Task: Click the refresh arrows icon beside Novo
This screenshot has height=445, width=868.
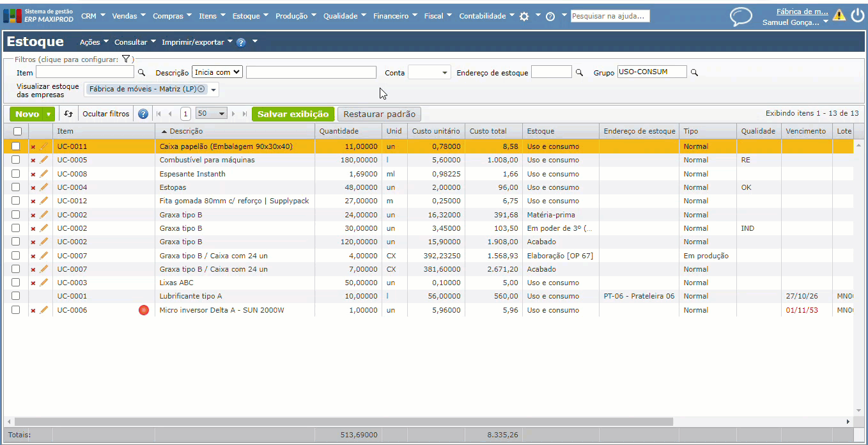Action: click(68, 114)
